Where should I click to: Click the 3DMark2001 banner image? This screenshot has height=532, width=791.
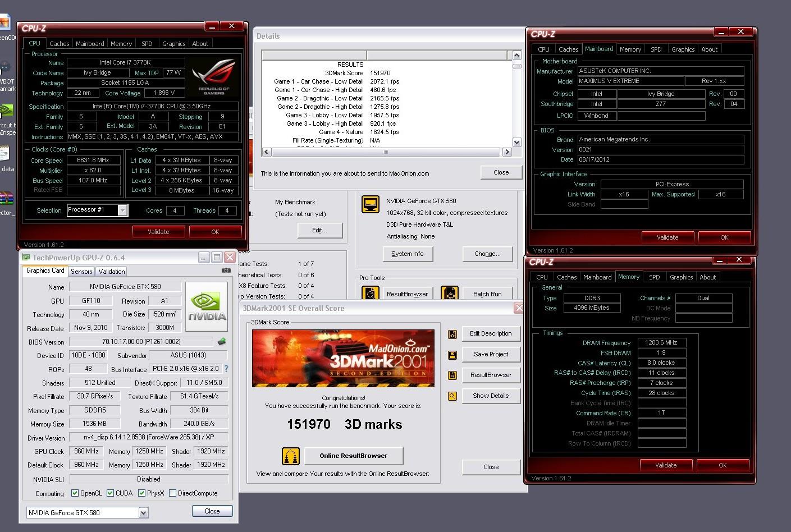click(x=343, y=358)
